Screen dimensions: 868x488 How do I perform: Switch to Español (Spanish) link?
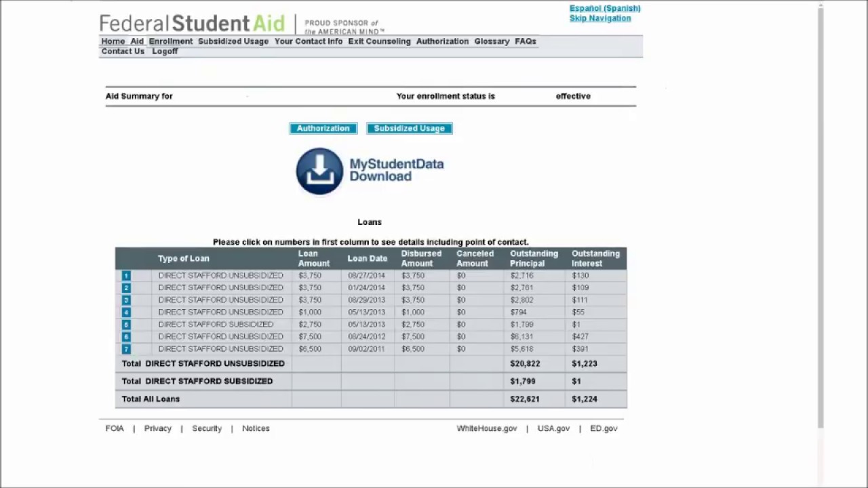click(x=605, y=8)
